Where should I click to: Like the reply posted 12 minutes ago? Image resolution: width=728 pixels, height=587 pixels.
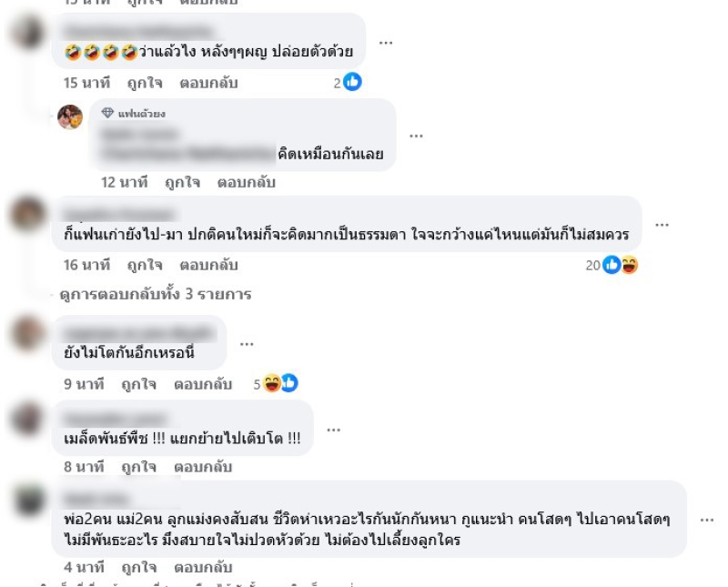coord(183,183)
